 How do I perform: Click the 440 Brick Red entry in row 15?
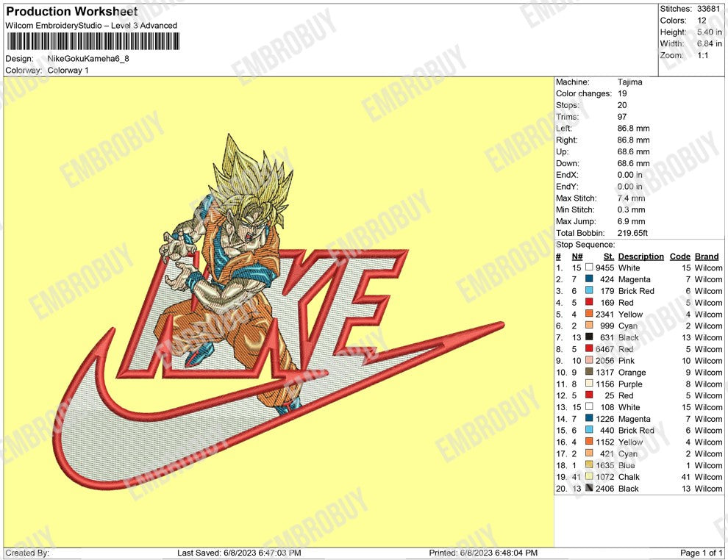click(627, 430)
